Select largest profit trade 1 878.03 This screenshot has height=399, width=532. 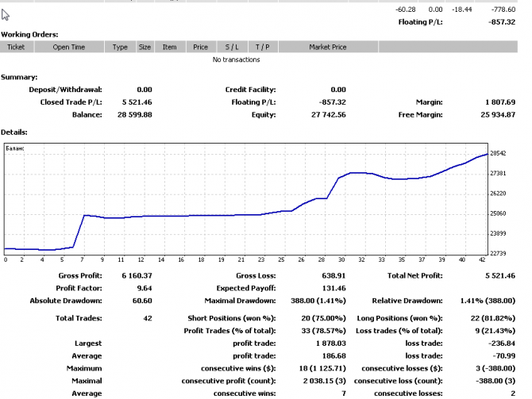(x=331, y=343)
